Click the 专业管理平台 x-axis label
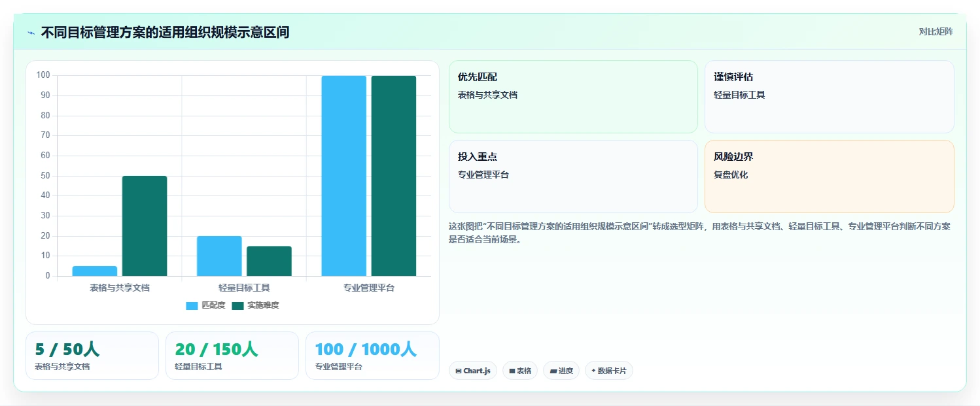 click(x=369, y=288)
